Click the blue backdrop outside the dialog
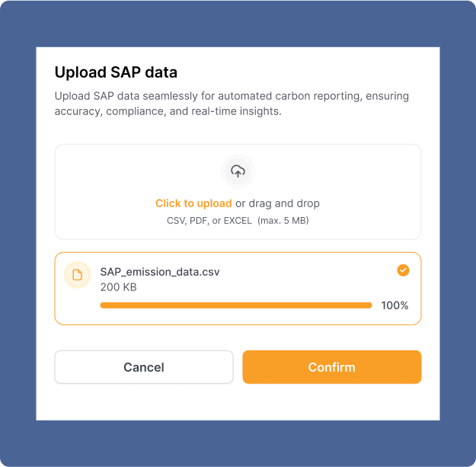Screen dimensions: 476x467 (x=18, y=229)
